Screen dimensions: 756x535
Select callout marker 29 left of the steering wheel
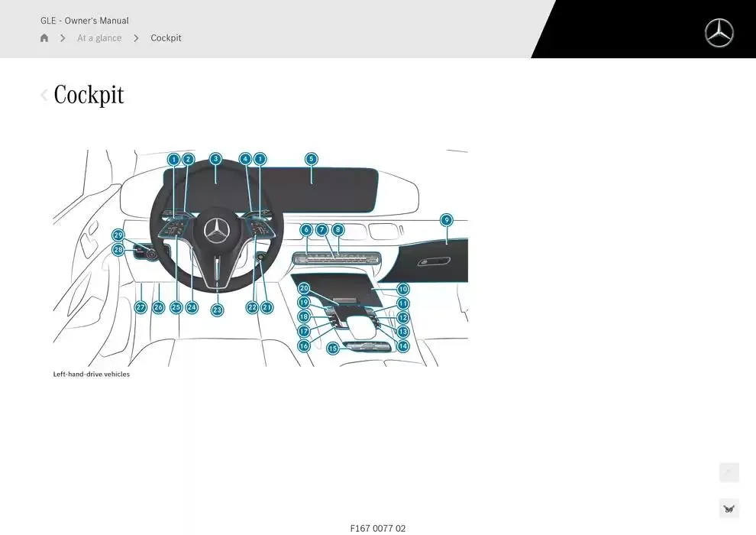(118, 235)
